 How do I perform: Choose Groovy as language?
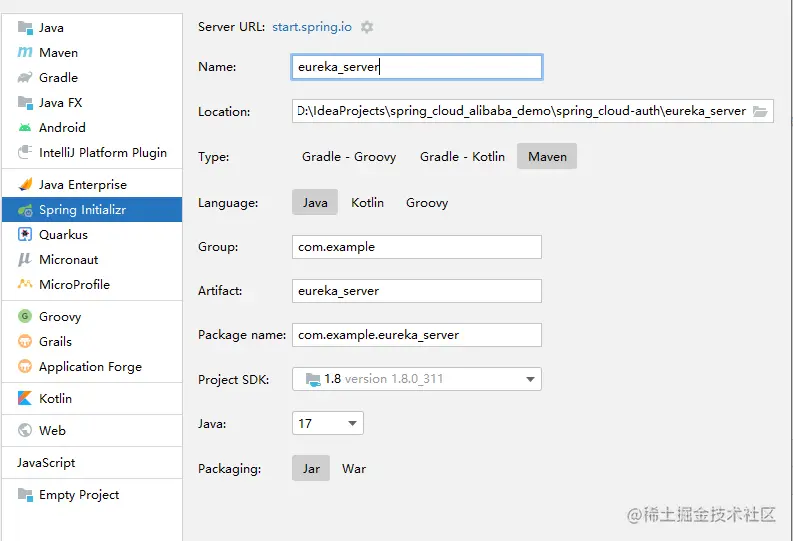pos(427,203)
